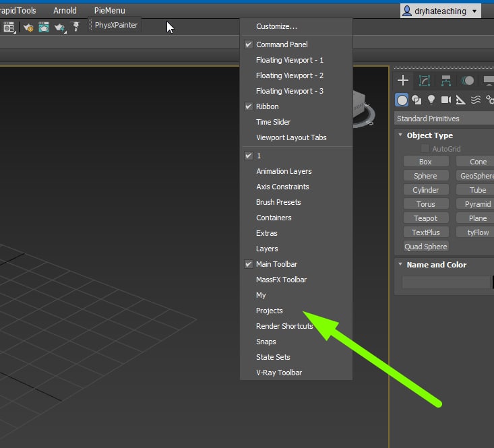Choose Projects from the toolbar menu

click(x=270, y=311)
